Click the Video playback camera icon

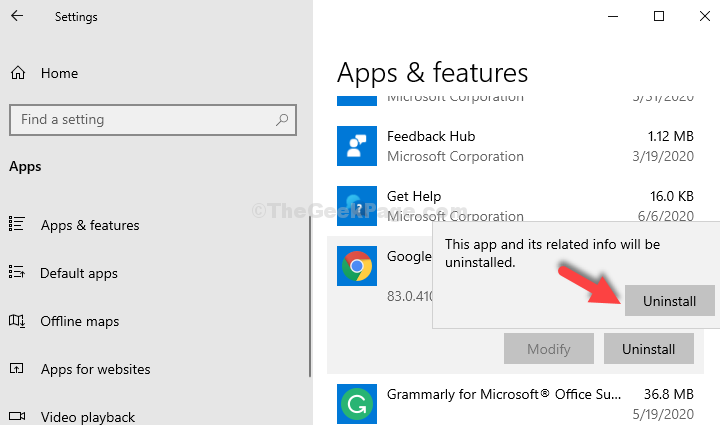(x=17, y=416)
